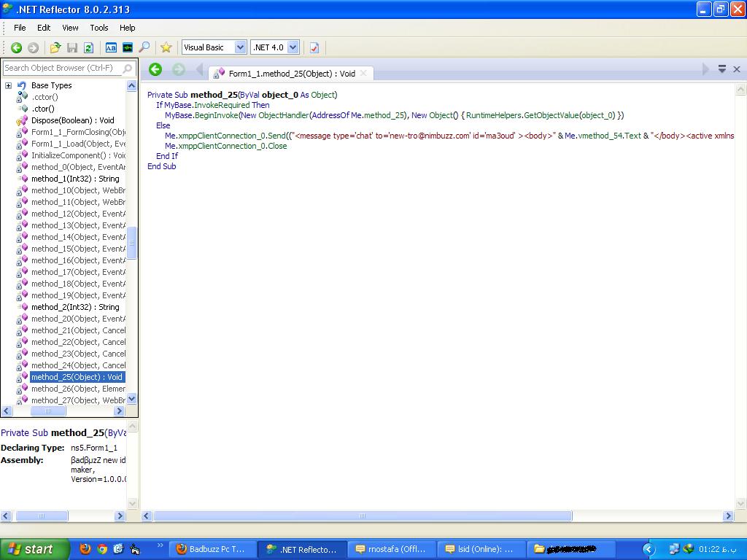Open the File menu

(x=20, y=28)
